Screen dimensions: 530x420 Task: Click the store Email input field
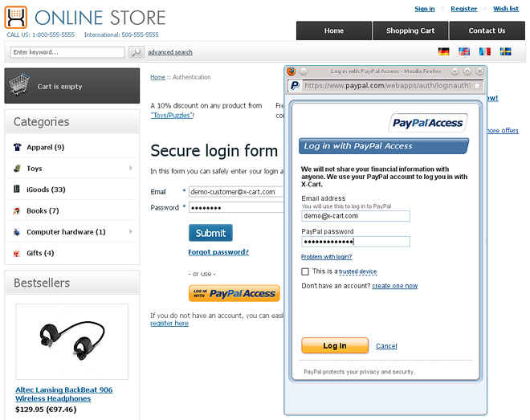tap(236, 192)
